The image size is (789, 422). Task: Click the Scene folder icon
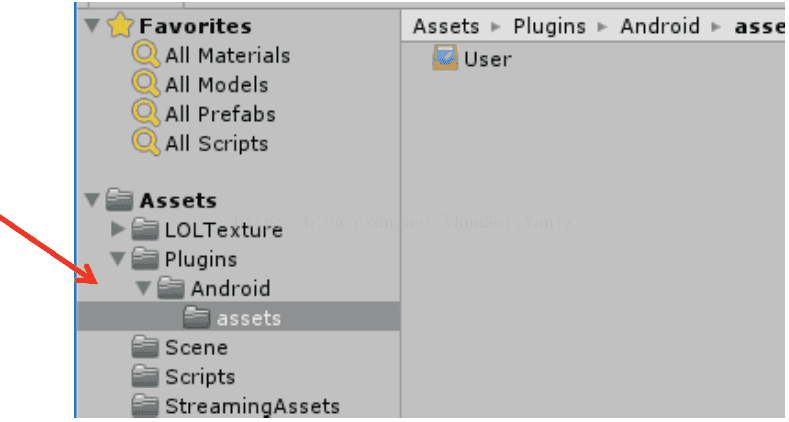pyautogui.click(x=147, y=347)
